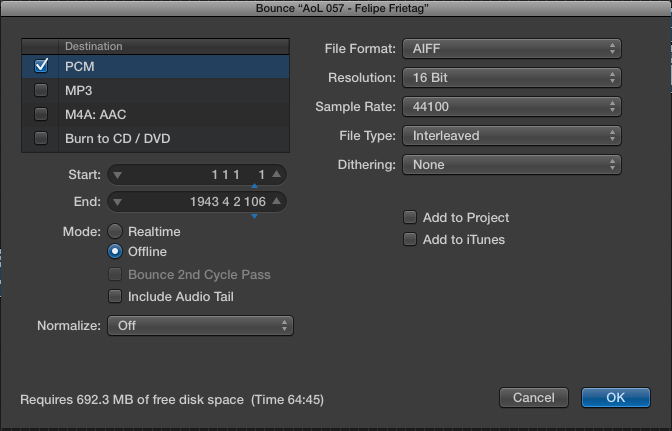Increase the Start position with up arrow
672x431 pixels.
click(x=276, y=175)
